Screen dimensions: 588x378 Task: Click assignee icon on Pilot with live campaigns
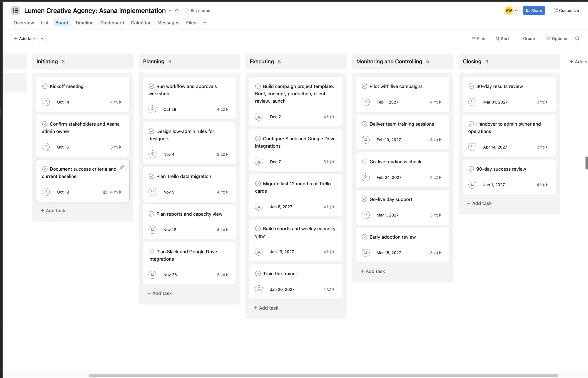(x=365, y=102)
